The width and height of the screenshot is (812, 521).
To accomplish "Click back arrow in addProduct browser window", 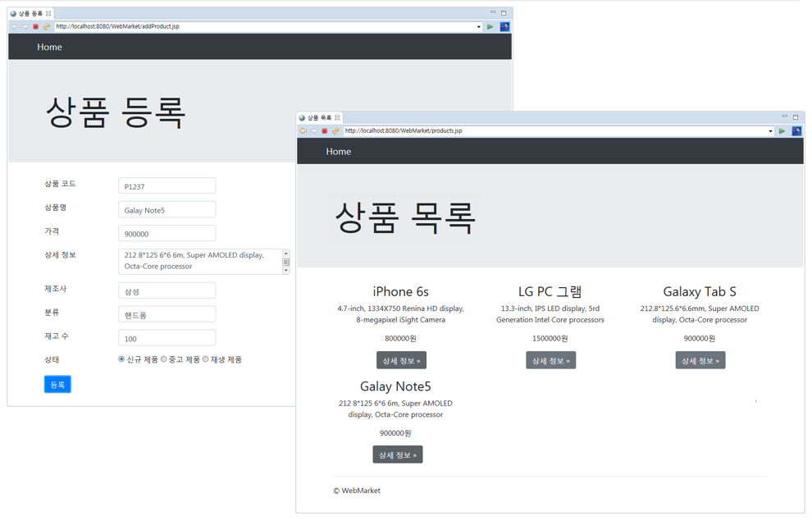I will (15, 26).
